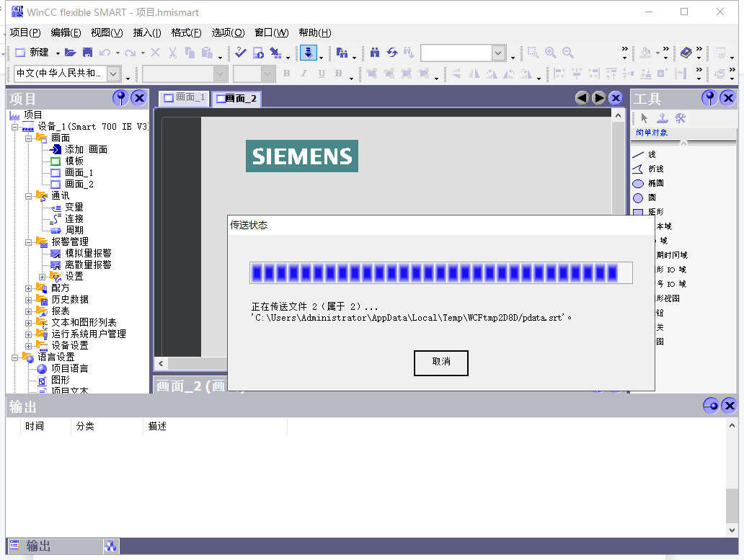This screenshot has width=744, height=560.
Task: Switch to the 画面_1 tab
Action: tap(185, 98)
